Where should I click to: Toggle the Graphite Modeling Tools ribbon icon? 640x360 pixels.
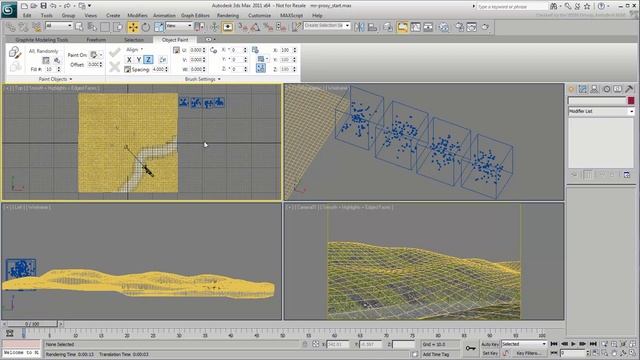(x=402, y=27)
